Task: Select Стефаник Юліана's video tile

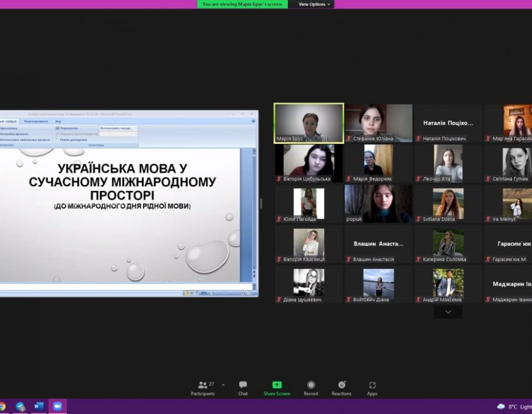Action: [378, 123]
